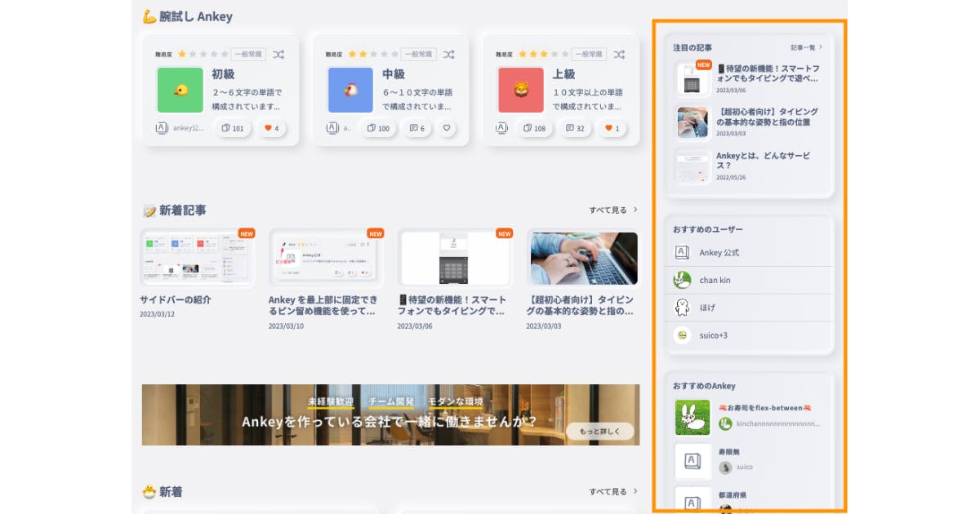Open the サイドバーの紹介 article thumbnail
Image resolution: width=980 pixels, height=514 pixels.
coord(197,259)
